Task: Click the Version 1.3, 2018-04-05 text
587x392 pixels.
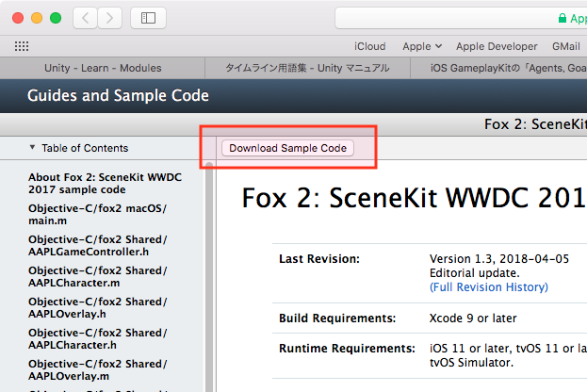Action: [499, 259]
